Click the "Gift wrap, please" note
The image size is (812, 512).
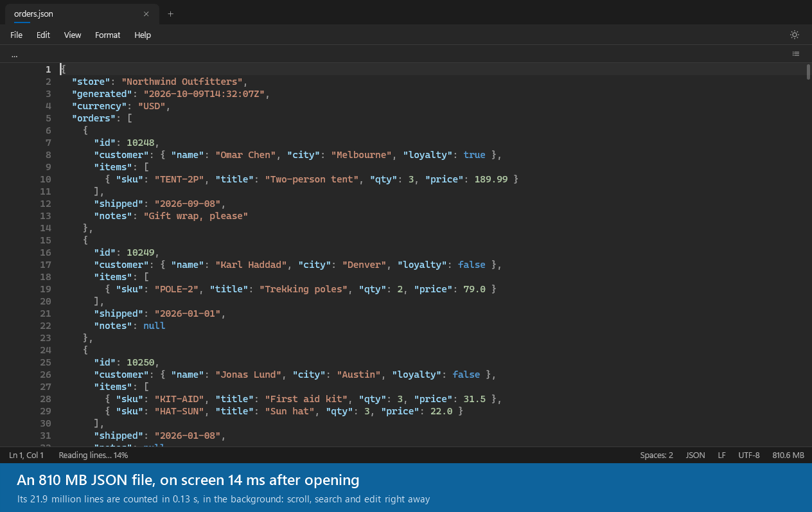(196, 216)
